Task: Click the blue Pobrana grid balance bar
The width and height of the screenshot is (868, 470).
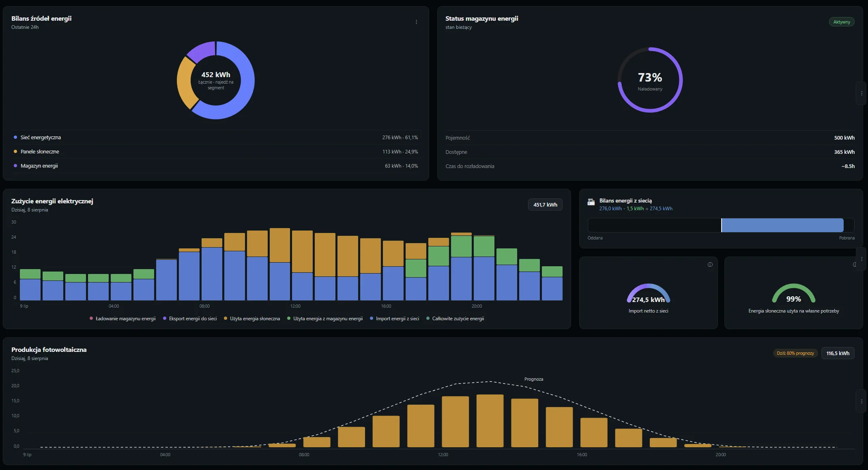Action: click(x=782, y=225)
